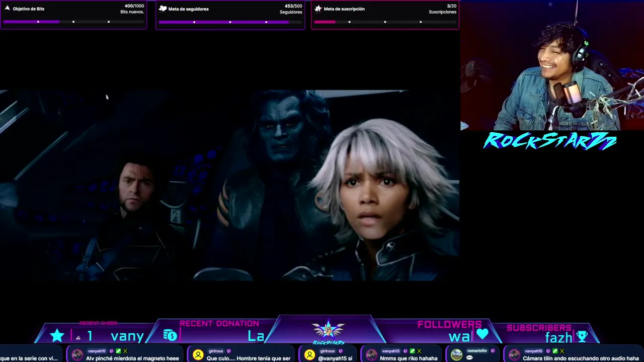Click the 'que en la serie con vi...' chat message
Viewport: 644px width, 362px height.
point(29,358)
